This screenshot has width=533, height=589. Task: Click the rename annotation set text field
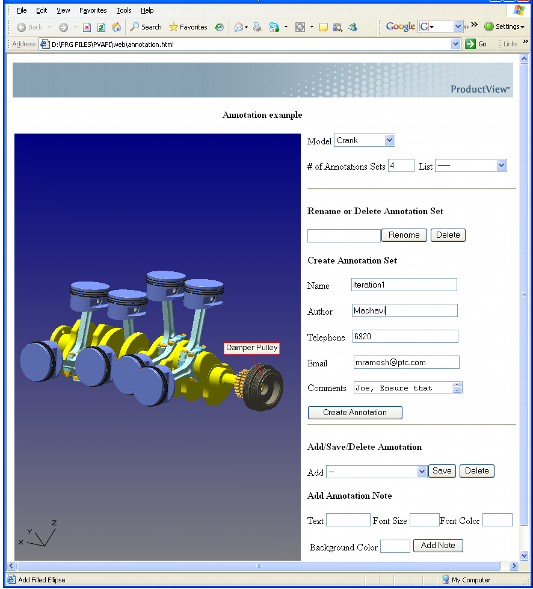click(344, 236)
